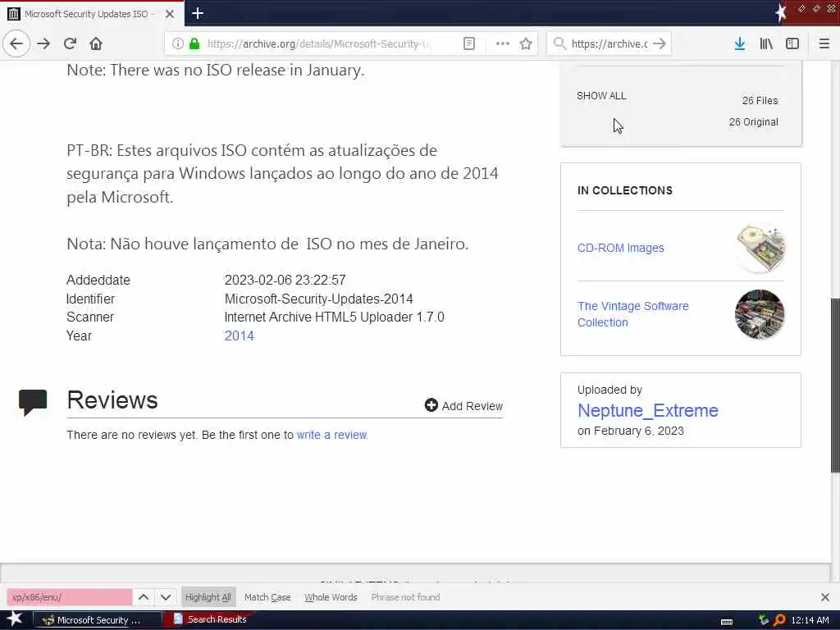This screenshot has width=840, height=630.
Task: Click the Internet Archive HTML5 Uploader 1.7.0 text
Action: 335,317
